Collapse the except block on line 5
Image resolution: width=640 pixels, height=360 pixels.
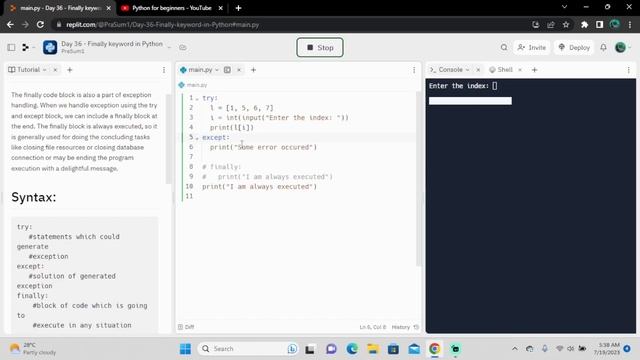point(198,138)
